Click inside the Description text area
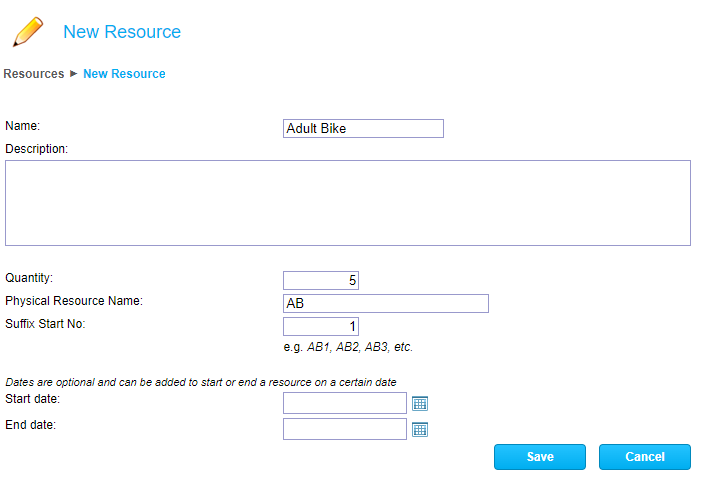 tap(347, 202)
